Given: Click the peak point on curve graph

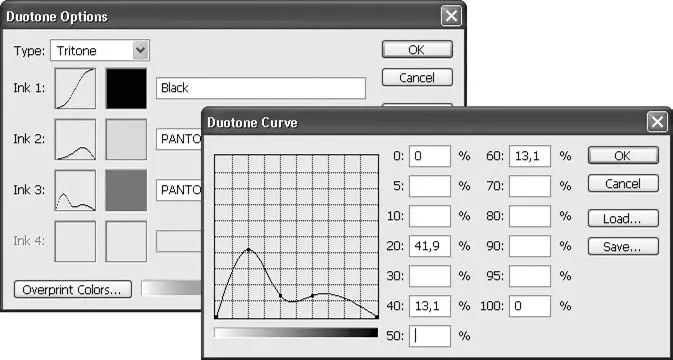Looking at the screenshot, I should 248,249.
